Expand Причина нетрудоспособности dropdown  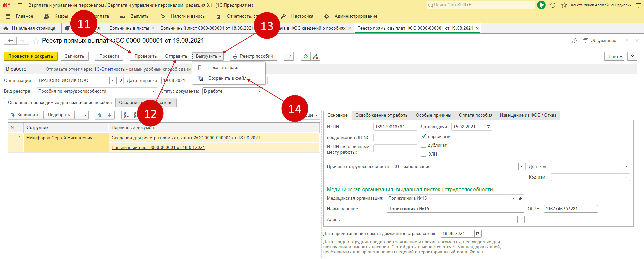(522, 167)
